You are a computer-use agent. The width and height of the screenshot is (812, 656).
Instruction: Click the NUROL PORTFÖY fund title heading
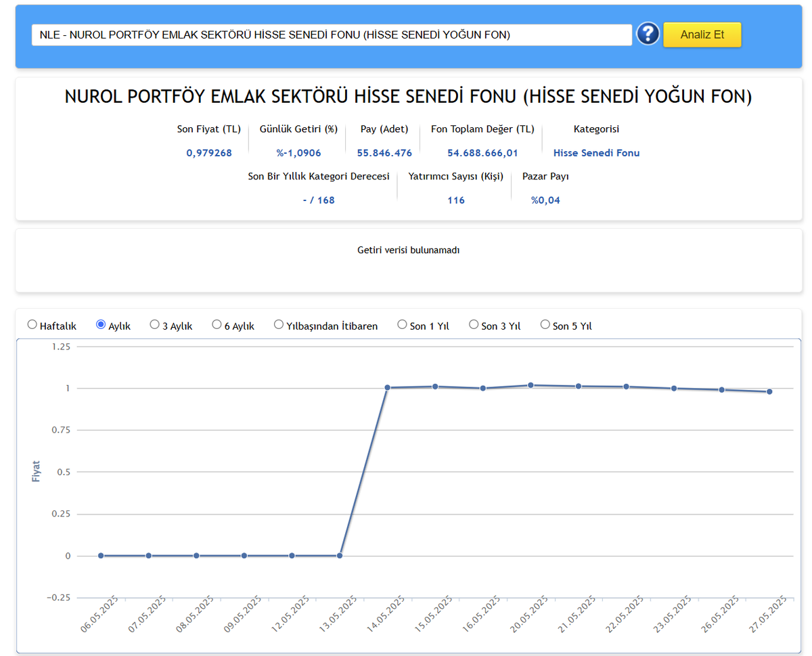tap(409, 97)
